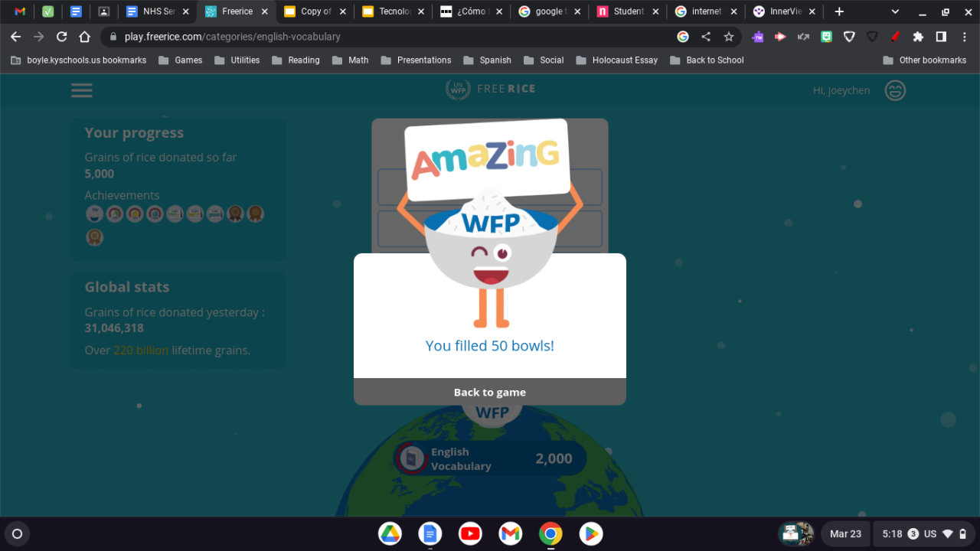Go back to the previous page
Viewport: 980px width, 551px height.
(x=15, y=37)
